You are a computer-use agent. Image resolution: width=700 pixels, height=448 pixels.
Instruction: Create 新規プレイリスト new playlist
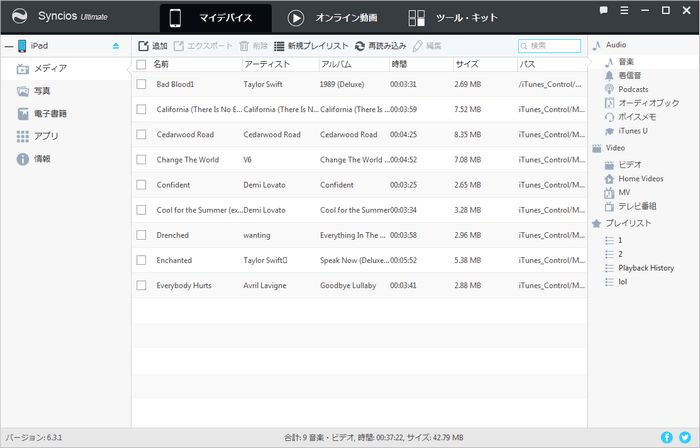tap(311, 46)
